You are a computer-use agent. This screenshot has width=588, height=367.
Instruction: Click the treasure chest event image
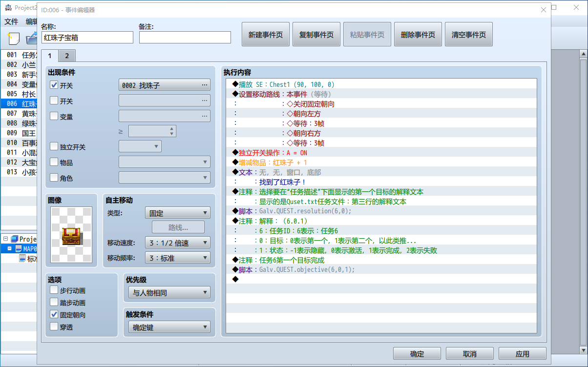click(71, 236)
